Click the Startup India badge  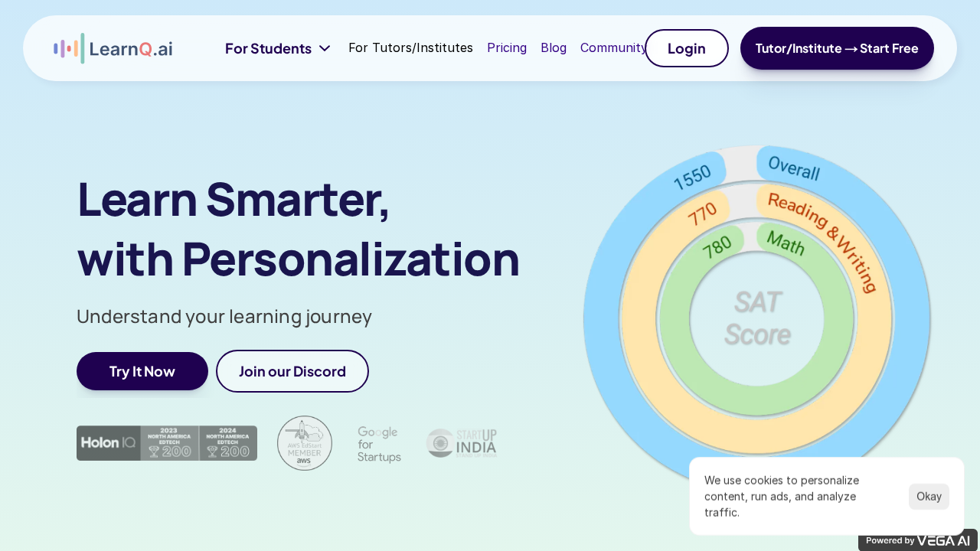[462, 443]
